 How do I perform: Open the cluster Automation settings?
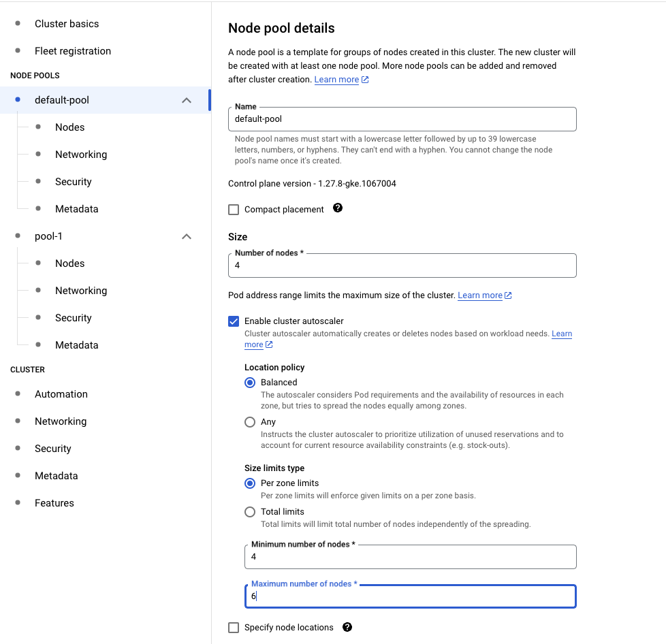(61, 394)
